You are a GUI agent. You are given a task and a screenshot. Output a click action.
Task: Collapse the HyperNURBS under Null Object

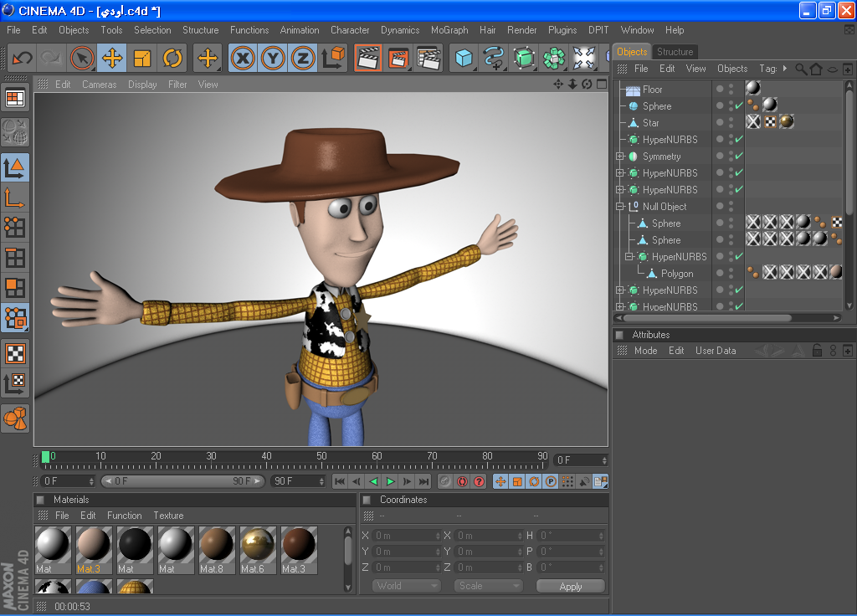coord(629,257)
